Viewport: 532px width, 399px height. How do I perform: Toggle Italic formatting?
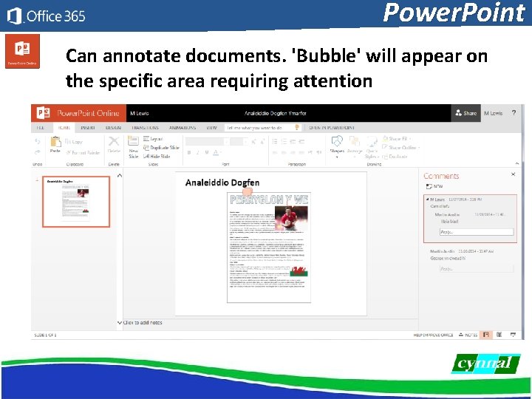[x=198, y=153]
